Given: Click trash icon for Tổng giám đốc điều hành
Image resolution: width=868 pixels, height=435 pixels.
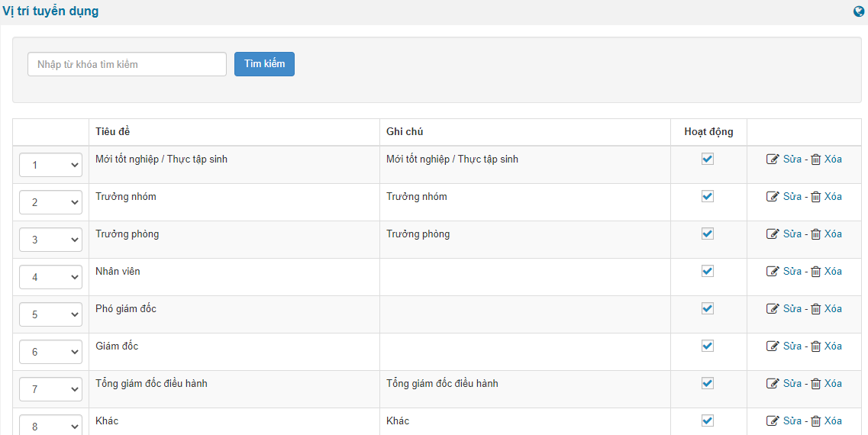Looking at the screenshot, I should pyautogui.click(x=815, y=384).
